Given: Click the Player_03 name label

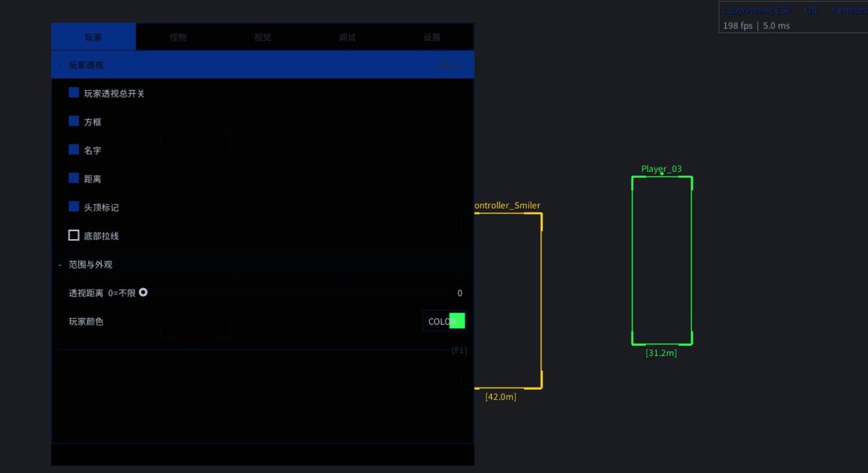Looking at the screenshot, I should click(x=661, y=169).
